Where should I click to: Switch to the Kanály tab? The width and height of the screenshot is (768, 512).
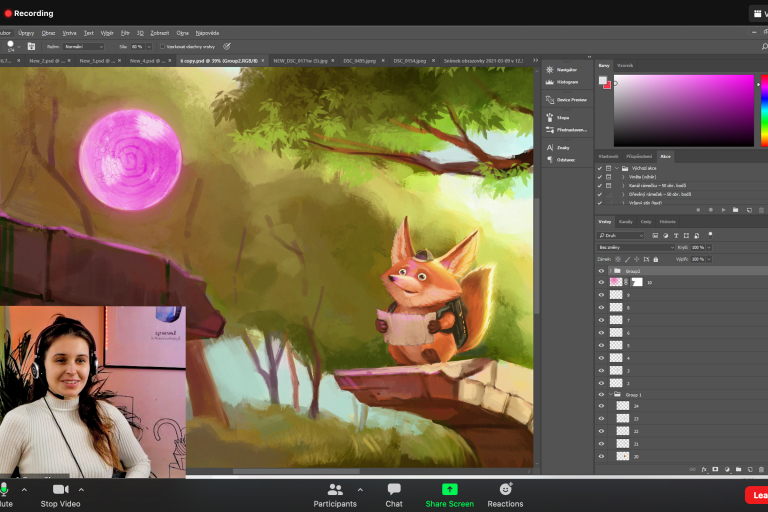[x=626, y=221]
